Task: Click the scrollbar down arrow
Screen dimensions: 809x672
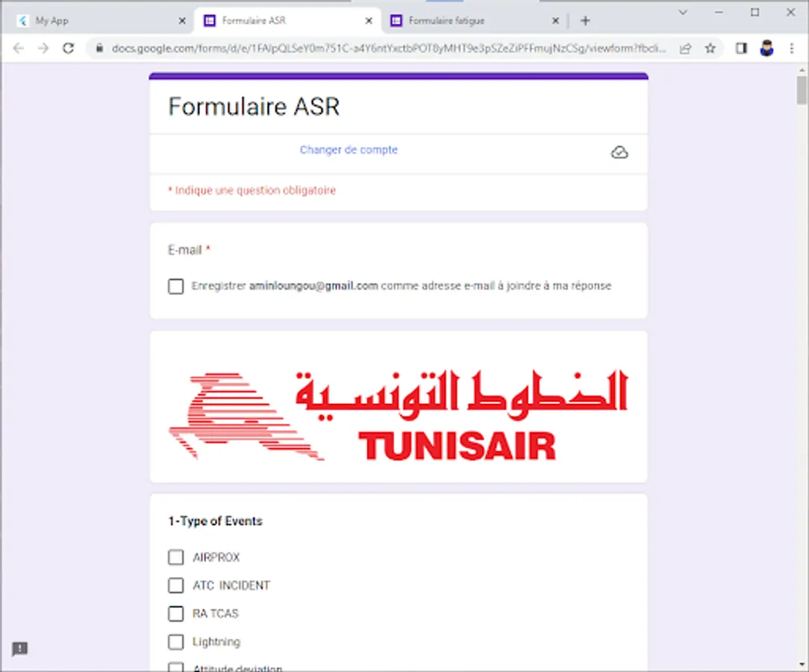Action: click(x=802, y=665)
